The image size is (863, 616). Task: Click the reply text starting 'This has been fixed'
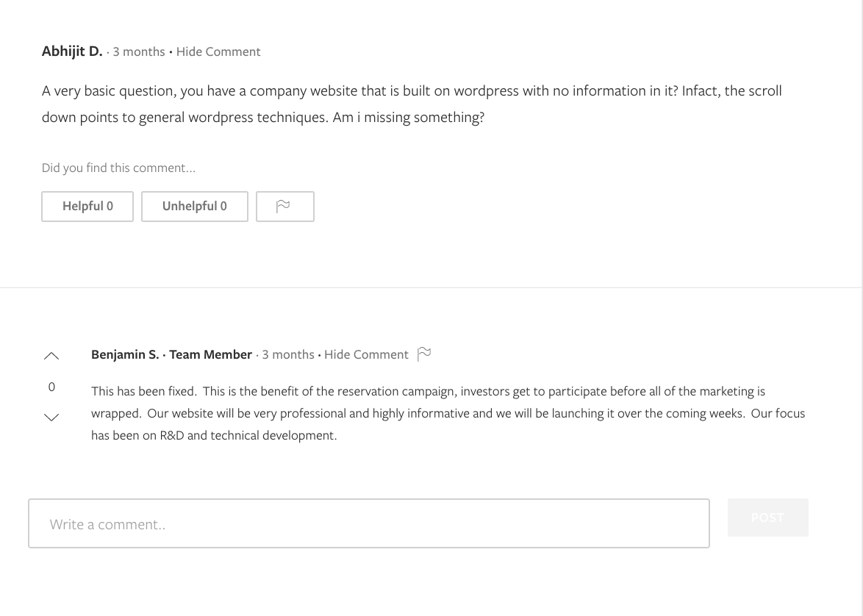448,413
